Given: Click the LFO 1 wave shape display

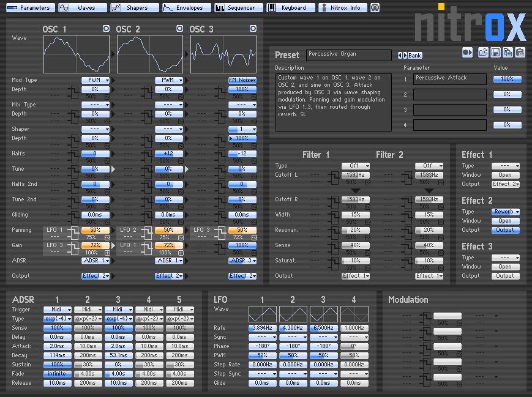Looking at the screenshot, I should click(x=262, y=314).
